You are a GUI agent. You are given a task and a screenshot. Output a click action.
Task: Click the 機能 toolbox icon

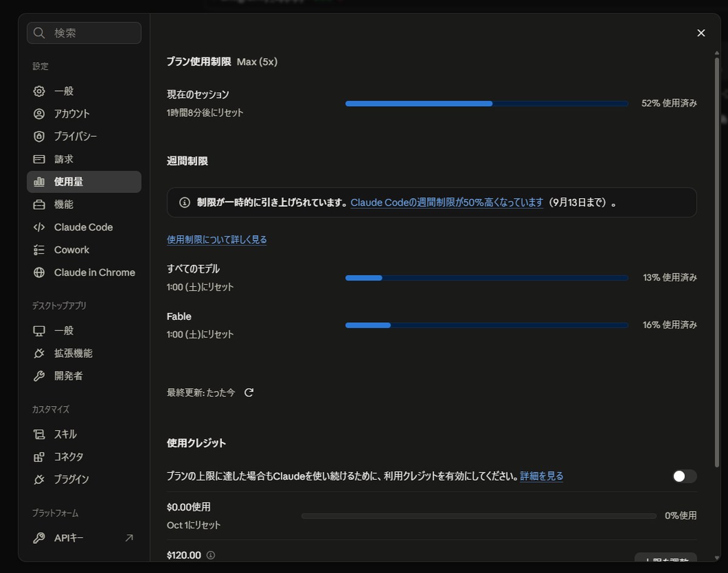click(39, 204)
